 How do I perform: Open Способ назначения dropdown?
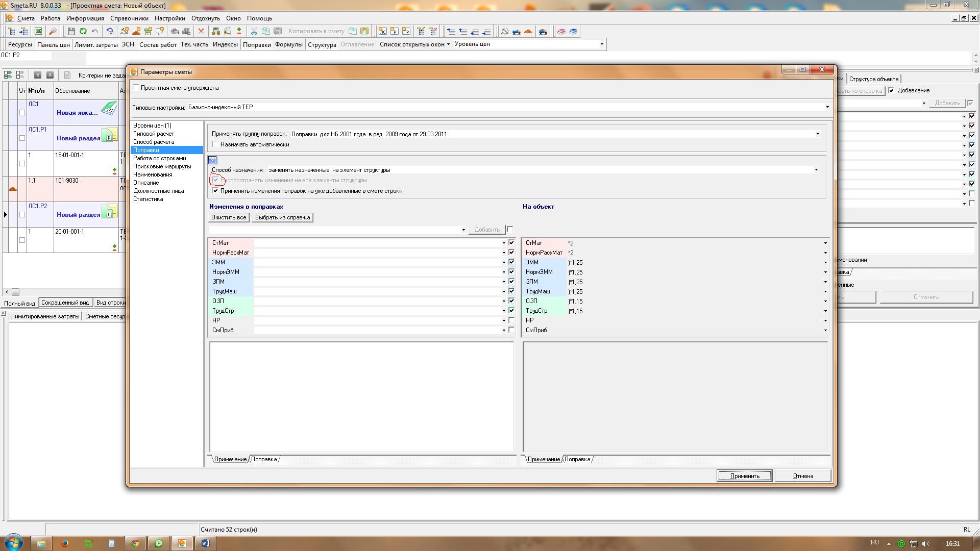816,170
